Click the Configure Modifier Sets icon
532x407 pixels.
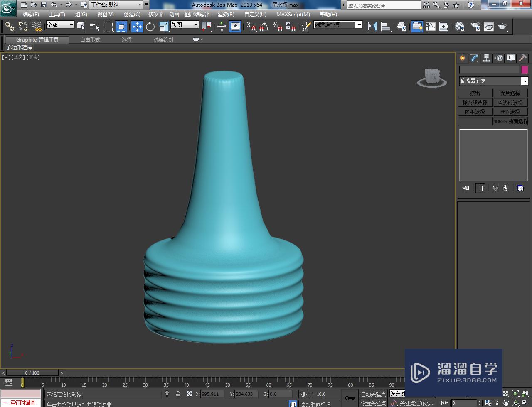point(520,188)
